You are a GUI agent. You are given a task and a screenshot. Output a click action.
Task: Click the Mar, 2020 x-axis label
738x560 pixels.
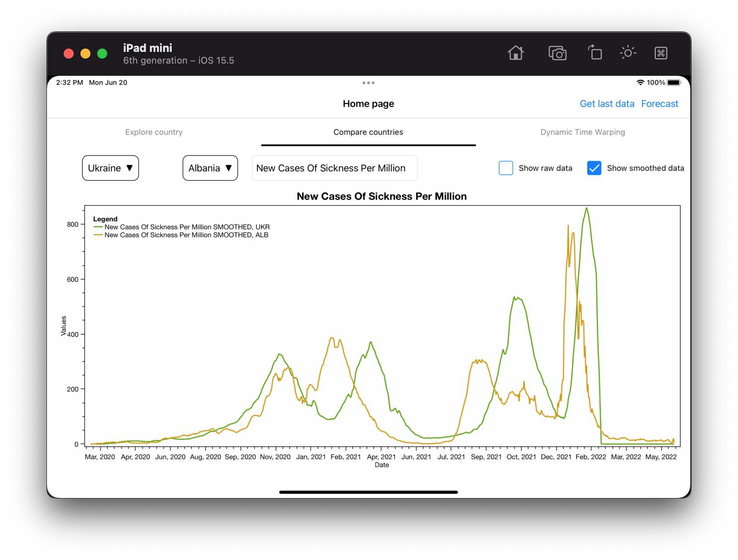coord(100,457)
